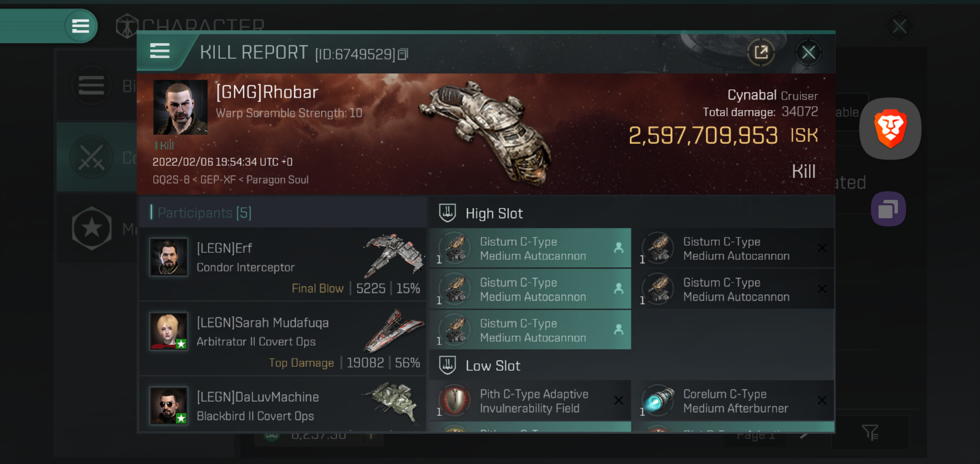Open Sarah Mudafuqa's portrait
The height and width of the screenshot is (464, 980).
pos(168,331)
